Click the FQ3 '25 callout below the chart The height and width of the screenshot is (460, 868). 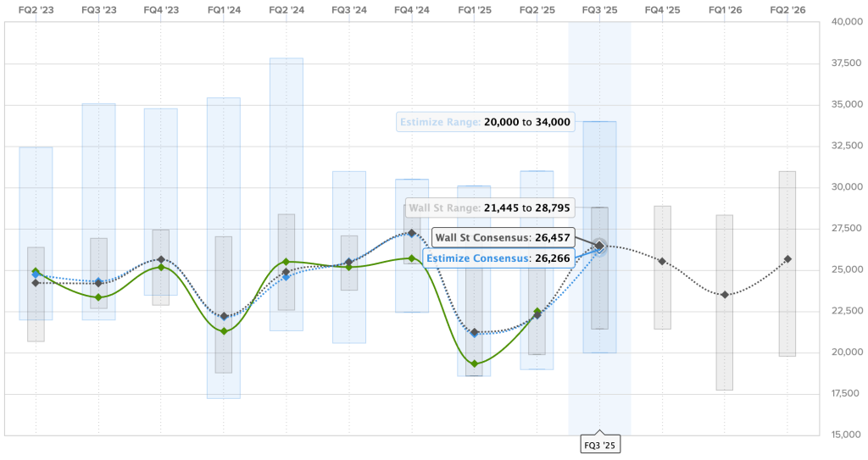click(x=599, y=444)
